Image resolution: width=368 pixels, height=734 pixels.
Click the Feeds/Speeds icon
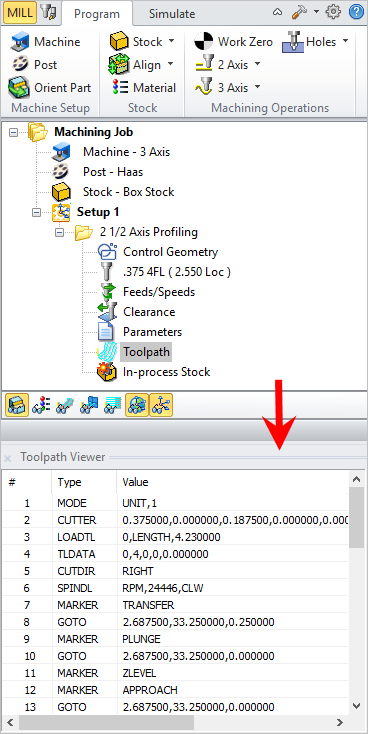[x=108, y=292]
